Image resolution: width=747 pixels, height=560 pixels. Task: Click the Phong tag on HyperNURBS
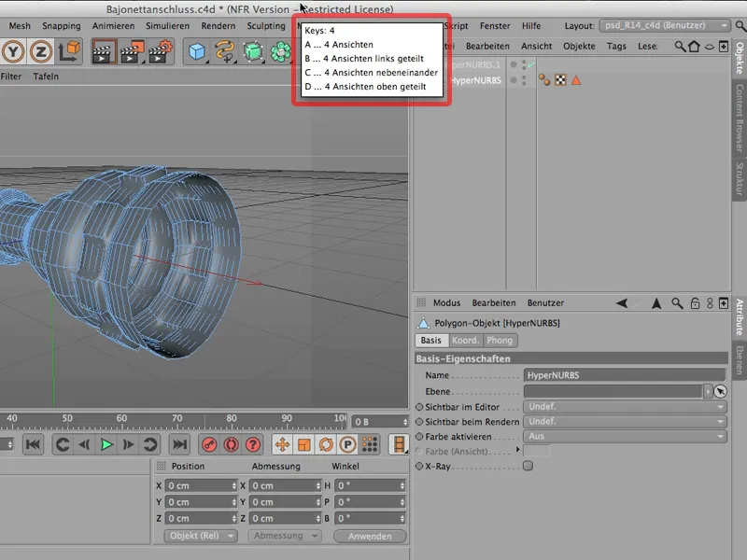coord(544,80)
